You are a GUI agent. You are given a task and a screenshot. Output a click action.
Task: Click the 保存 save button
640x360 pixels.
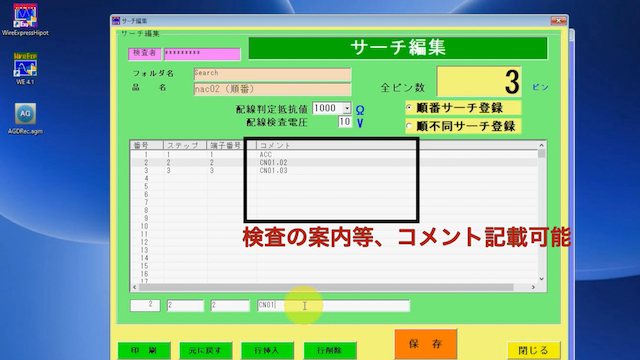point(425,344)
